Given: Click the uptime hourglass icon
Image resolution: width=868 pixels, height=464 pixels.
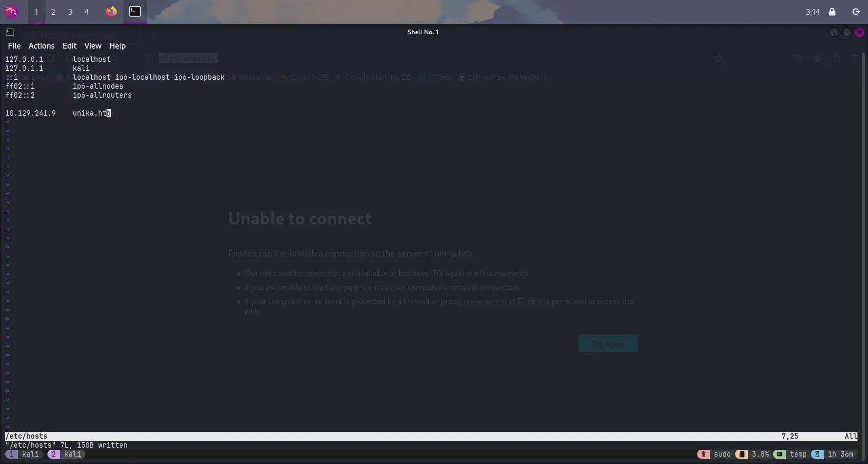Looking at the screenshot, I should point(817,454).
